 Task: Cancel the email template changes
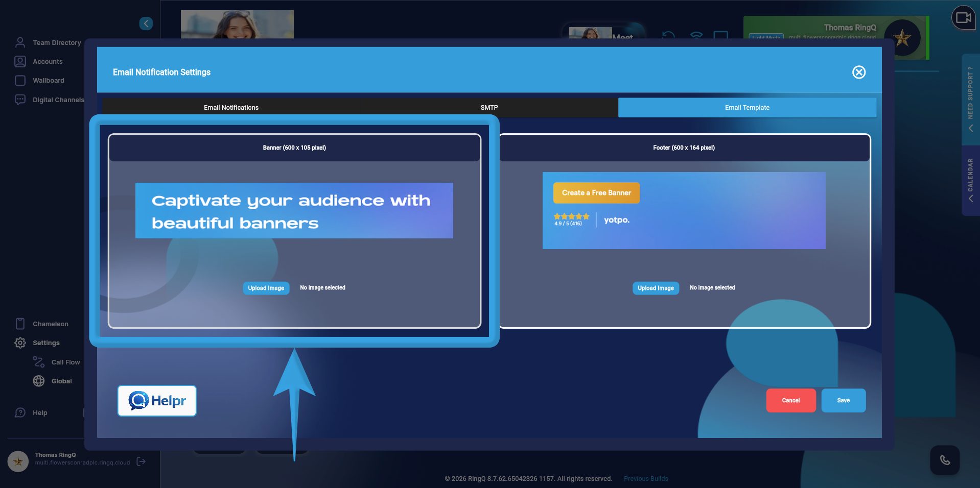(791, 400)
